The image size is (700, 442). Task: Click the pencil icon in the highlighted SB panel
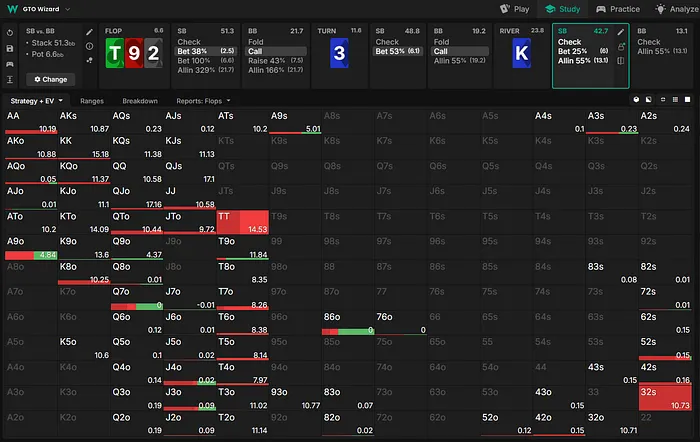click(x=621, y=32)
